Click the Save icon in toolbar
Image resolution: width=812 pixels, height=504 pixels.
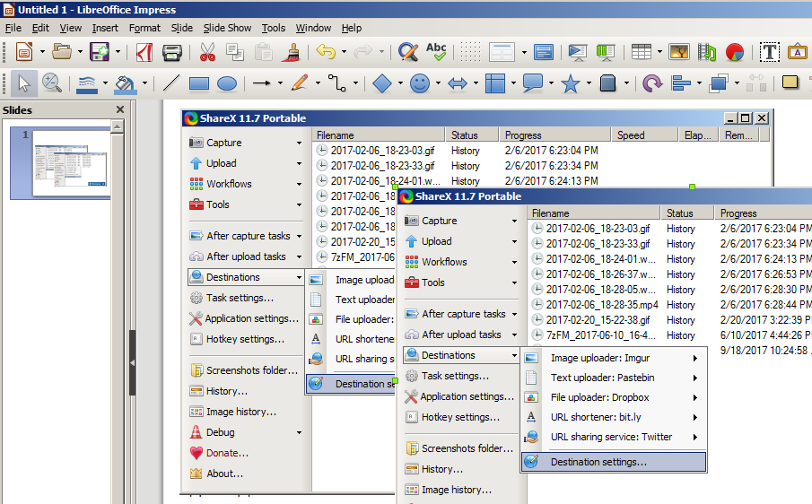pos(100,52)
